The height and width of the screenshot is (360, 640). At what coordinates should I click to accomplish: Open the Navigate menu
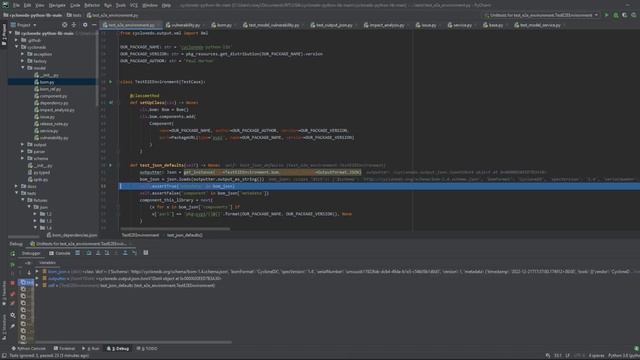(x=57, y=5)
